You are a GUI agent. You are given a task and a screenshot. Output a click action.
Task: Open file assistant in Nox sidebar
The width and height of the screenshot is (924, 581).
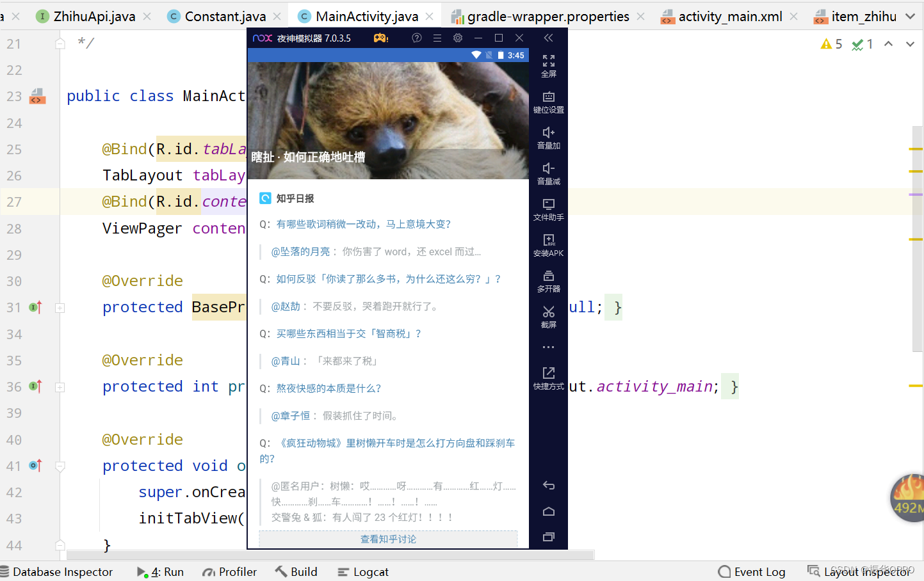tap(549, 209)
